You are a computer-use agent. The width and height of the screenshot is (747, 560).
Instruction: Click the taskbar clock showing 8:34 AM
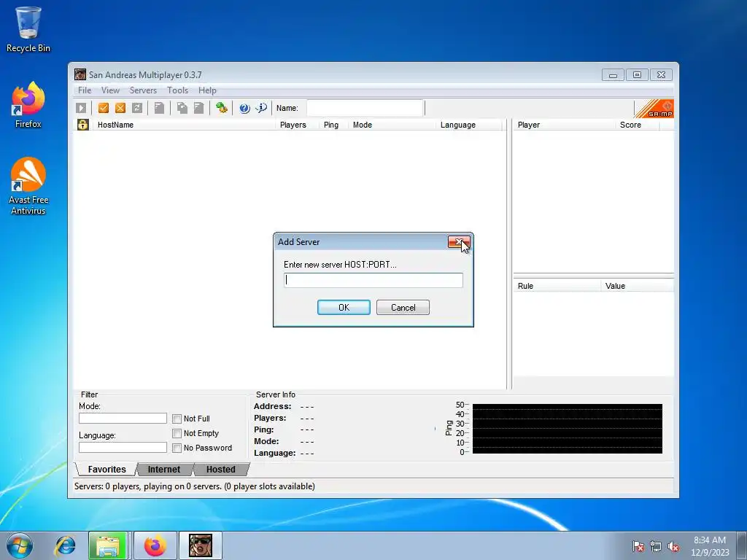[710, 545]
